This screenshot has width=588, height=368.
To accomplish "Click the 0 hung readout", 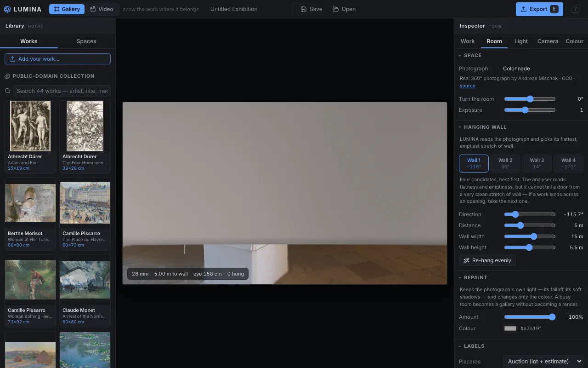I will pyautogui.click(x=236, y=274).
